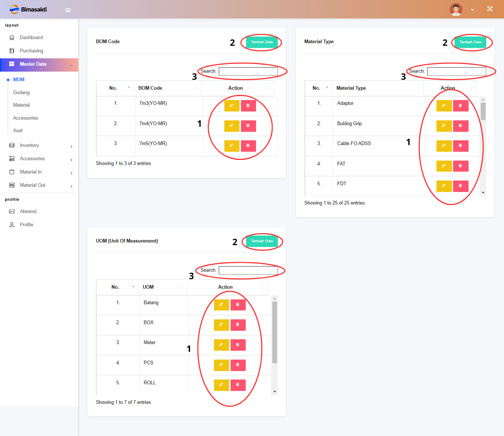The width and height of the screenshot is (504, 436).
Task: Edit the Adaptor material type
Action: [444, 106]
